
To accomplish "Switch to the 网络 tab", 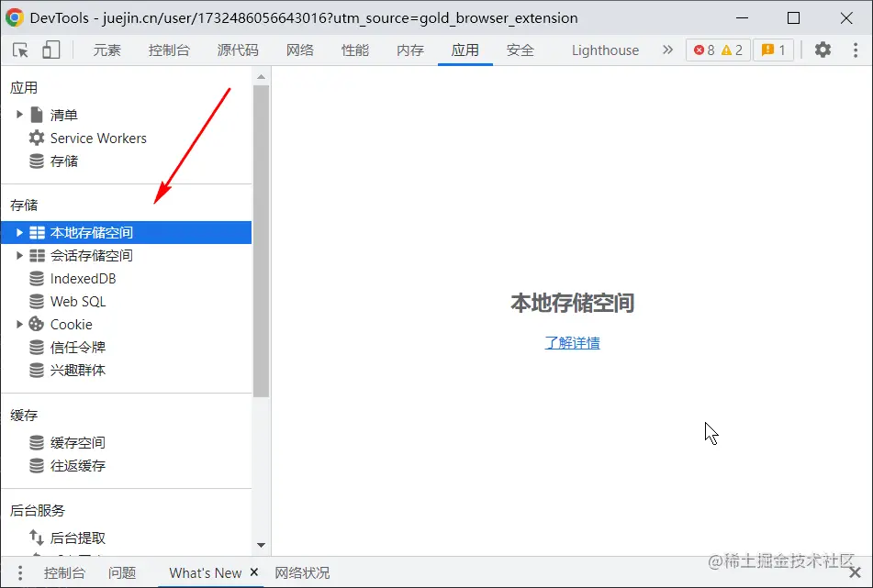I will (300, 50).
